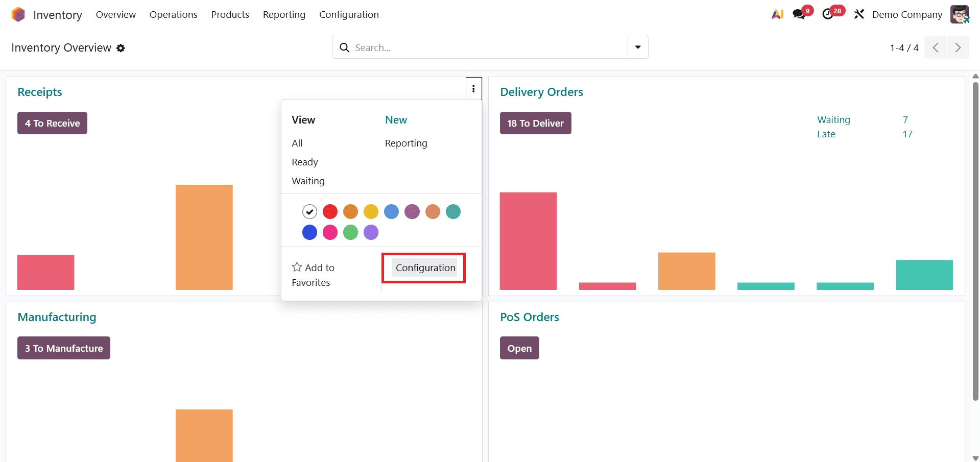Viewport: 980px width, 462px height.
Task: Click the tools and settings wrench icon
Action: (x=858, y=14)
